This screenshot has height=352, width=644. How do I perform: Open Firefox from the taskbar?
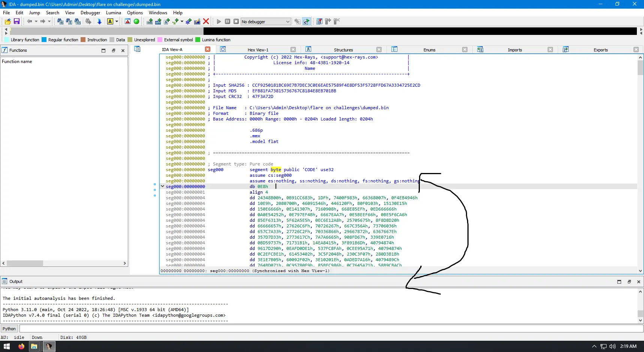tap(21, 346)
